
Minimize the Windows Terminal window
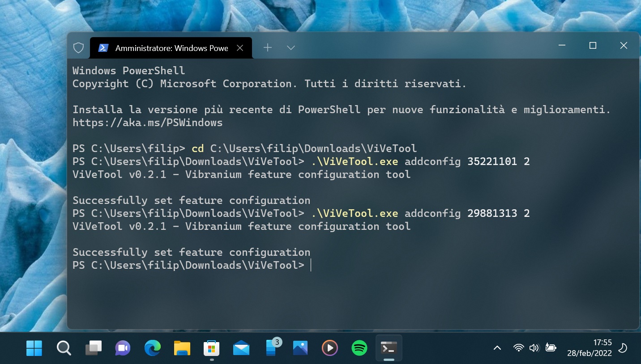coord(562,46)
